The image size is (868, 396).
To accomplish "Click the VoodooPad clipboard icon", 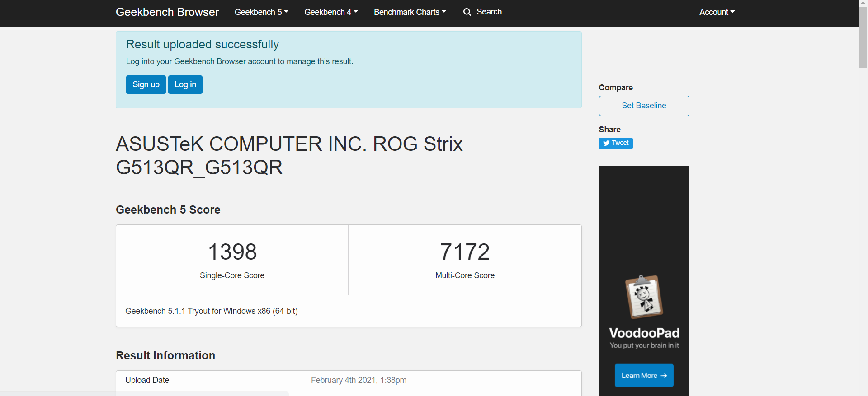I will pos(644,297).
